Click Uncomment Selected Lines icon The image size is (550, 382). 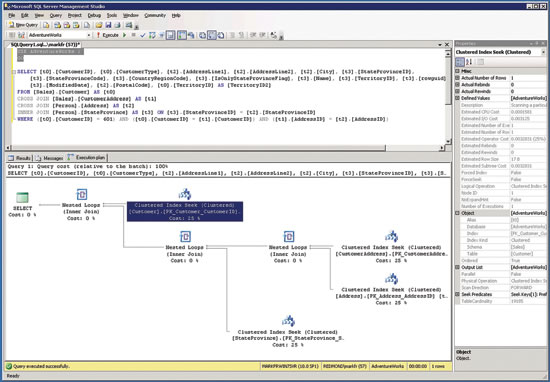pyautogui.click(x=241, y=35)
